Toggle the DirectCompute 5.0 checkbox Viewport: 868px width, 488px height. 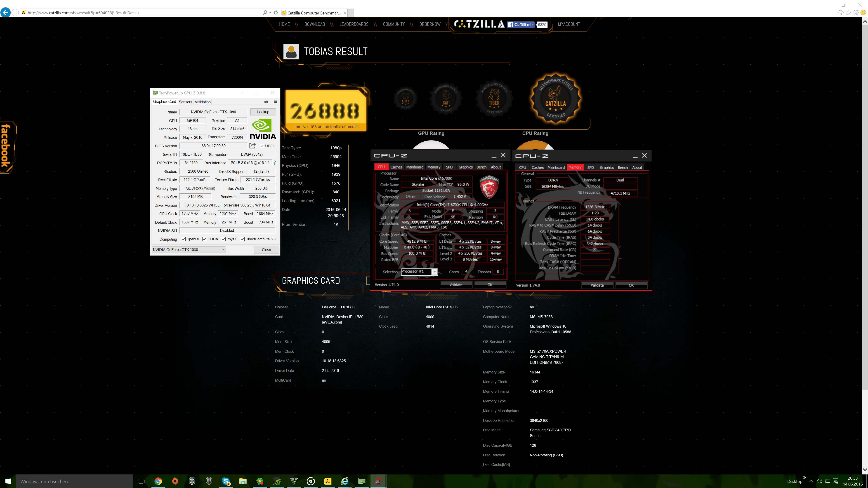click(242, 239)
